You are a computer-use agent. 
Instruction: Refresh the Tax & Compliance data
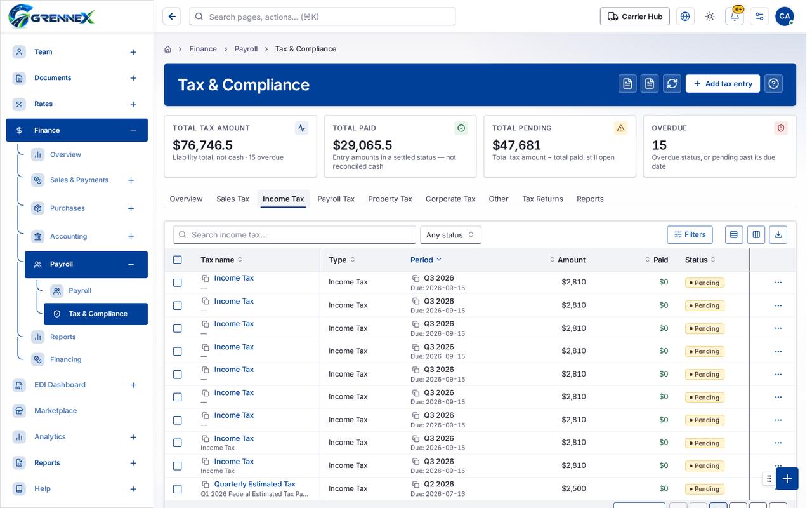click(672, 84)
